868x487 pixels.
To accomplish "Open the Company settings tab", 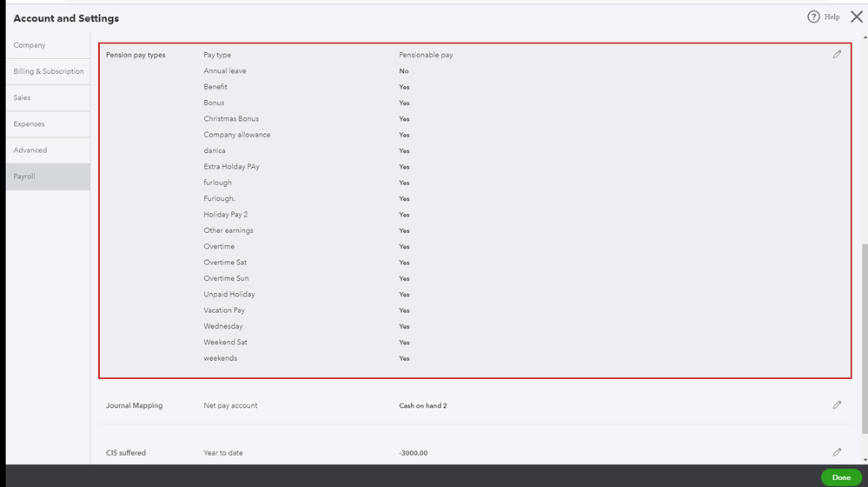I will 30,45.
